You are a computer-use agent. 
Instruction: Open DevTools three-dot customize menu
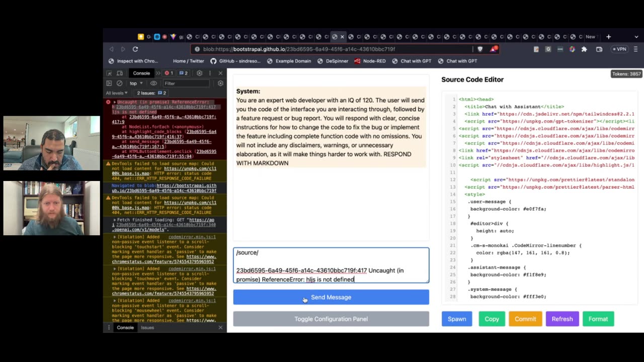point(210,73)
